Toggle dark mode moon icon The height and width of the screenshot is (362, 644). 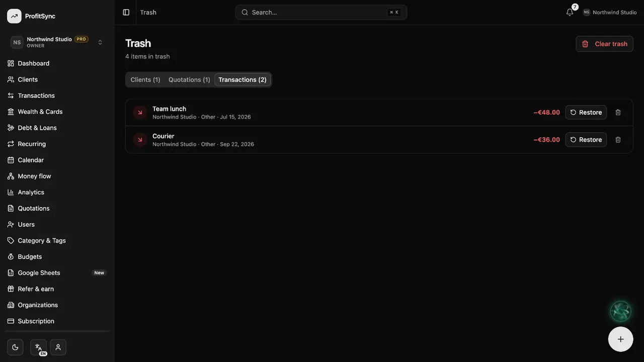15,347
